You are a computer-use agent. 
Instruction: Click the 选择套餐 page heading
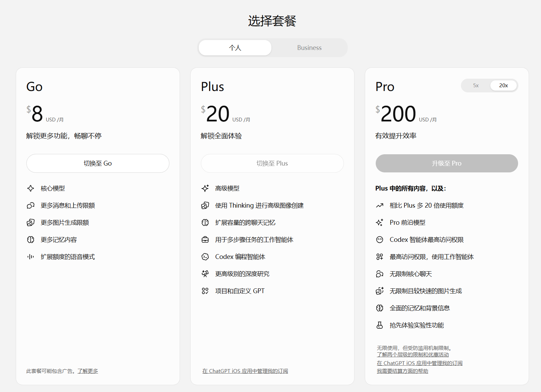click(272, 21)
